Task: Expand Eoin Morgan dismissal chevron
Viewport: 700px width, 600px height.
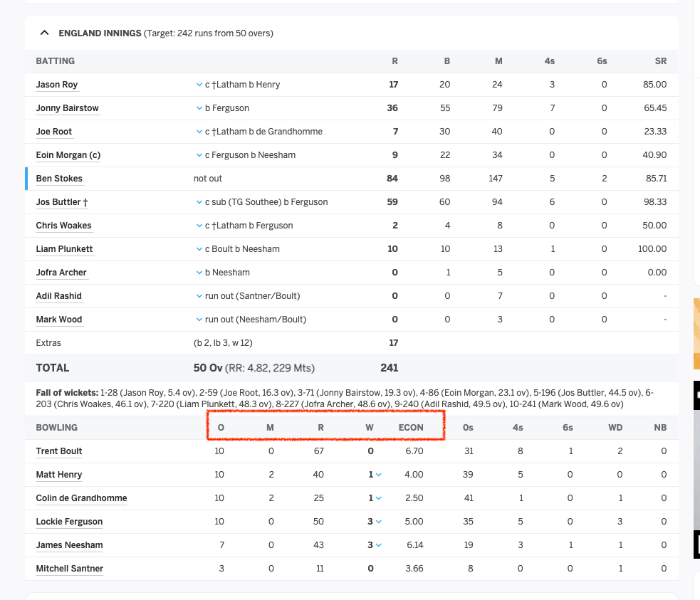Action: (x=199, y=155)
